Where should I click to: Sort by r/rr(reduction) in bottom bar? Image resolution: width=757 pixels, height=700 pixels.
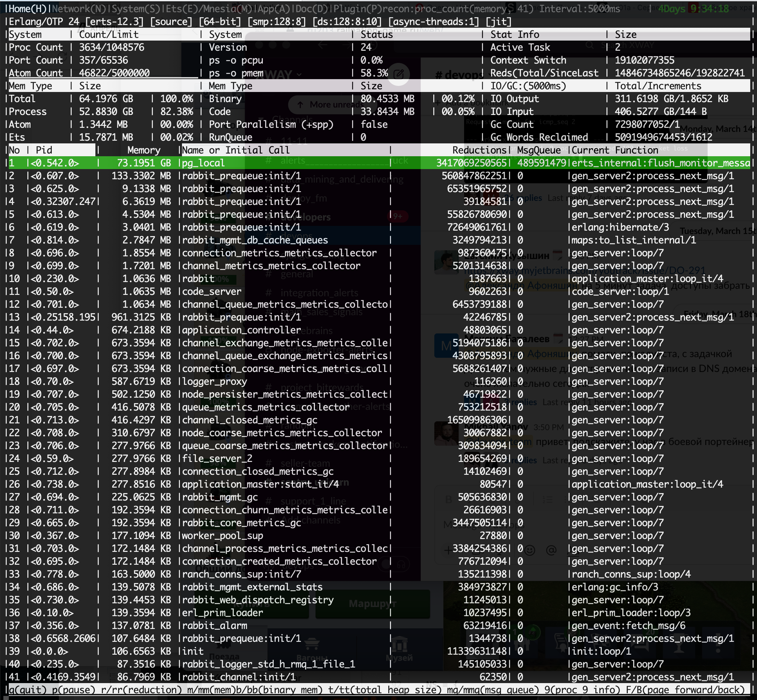[141, 690]
